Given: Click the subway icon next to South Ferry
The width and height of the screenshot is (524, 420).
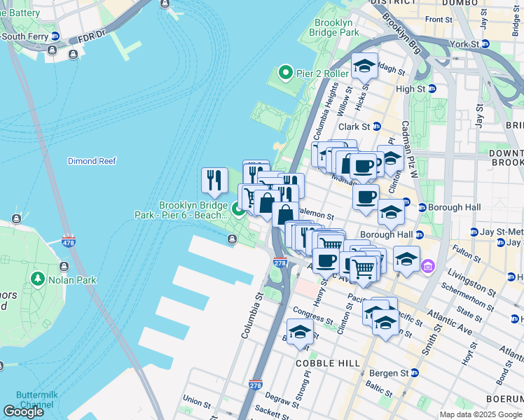Looking at the screenshot, I should (x=55, y=36).
